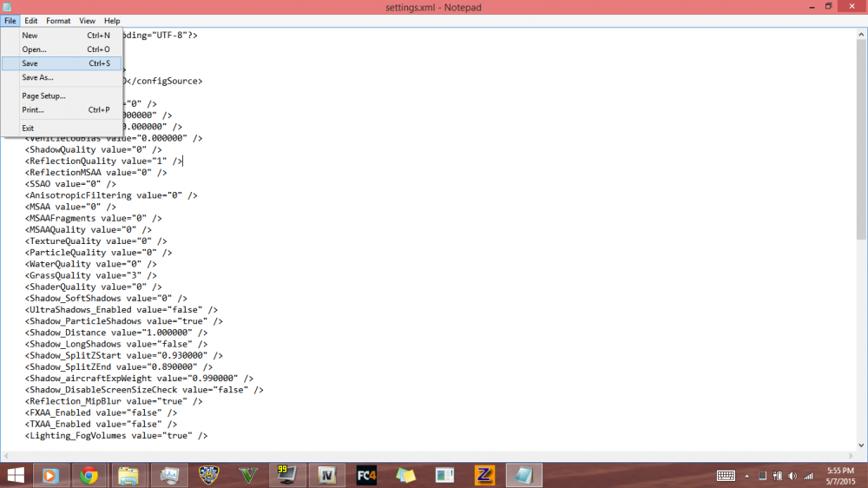The image size is (868, 488).
Task: Open the touch keyboard tray icon
Action: [x=726, y=476]
